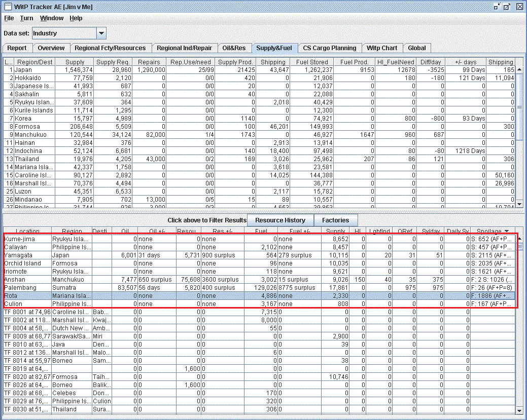The image size is (527, 420).
Task: Select the Japan row in region table
Action: point(259,70)
